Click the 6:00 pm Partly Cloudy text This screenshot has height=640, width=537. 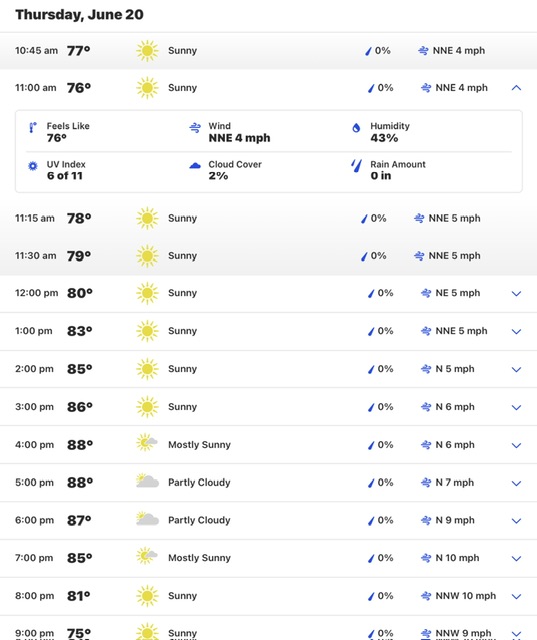coord(199,520)
